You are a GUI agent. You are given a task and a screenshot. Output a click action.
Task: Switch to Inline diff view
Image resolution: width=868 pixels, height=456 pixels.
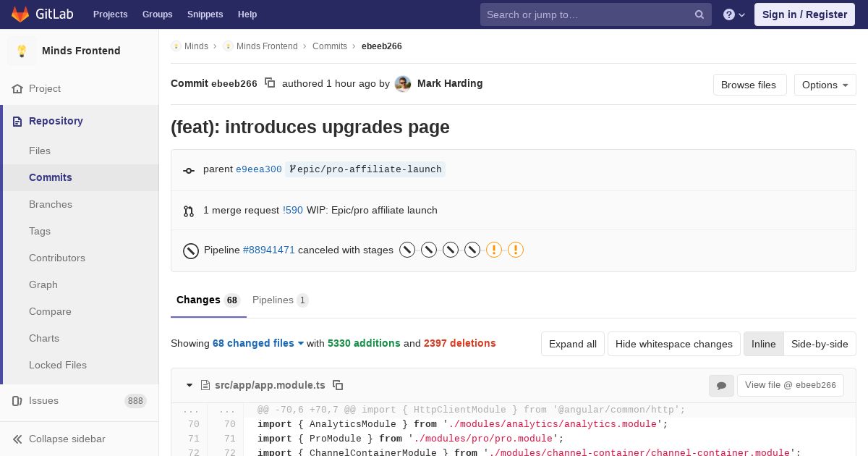pyautogui.click(x=763, y=344)
